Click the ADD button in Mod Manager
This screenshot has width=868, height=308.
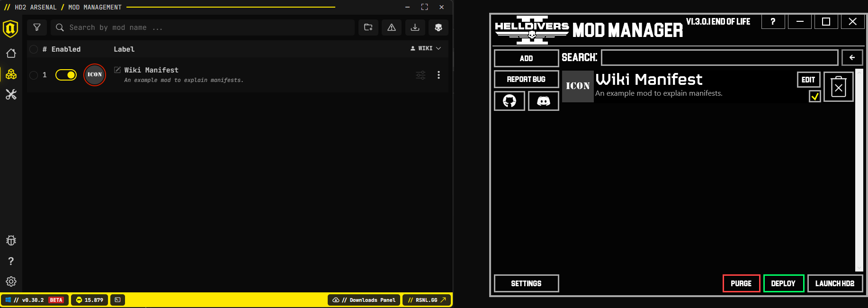click(x=527, y=58)
